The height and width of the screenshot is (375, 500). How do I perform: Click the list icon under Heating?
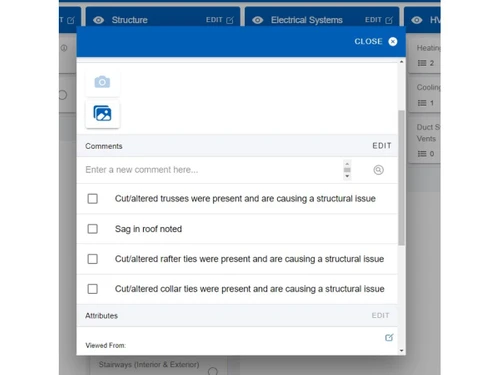click(x=422, y=63)
